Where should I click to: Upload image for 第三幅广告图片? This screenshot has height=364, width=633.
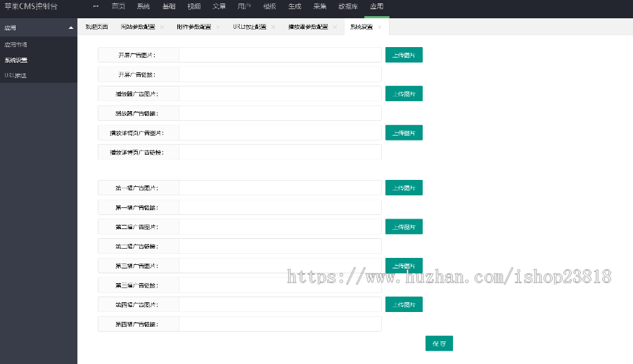pos(404,266)
